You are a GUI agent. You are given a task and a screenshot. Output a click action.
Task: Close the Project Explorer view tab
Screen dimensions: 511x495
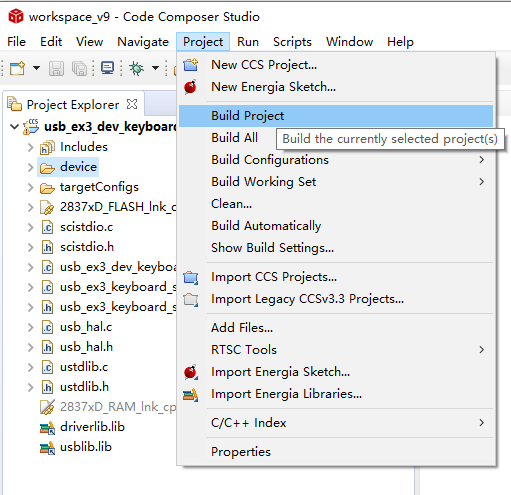click(x=132, y=104)
